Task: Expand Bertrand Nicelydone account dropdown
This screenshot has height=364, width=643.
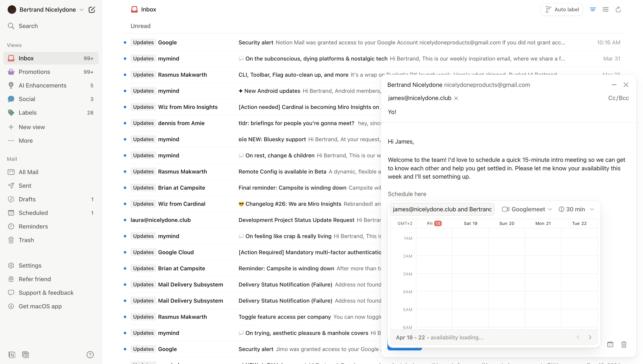Action: [x=81, y=10]
